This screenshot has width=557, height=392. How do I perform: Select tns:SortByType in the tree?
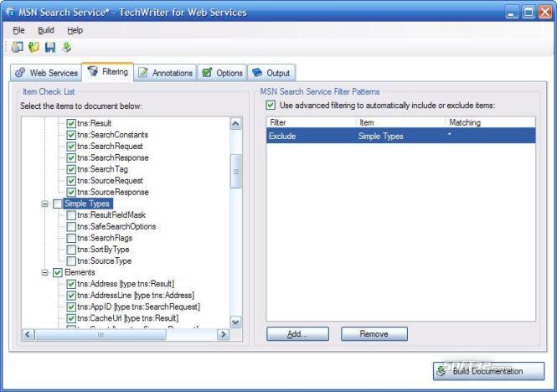tap(103, 250)
